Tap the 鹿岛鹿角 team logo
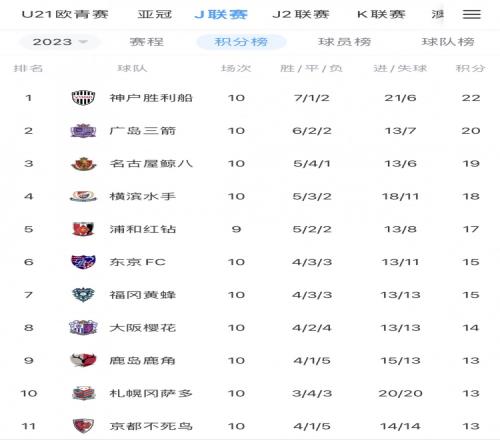Image resolution: width=500 pixels, height=440 pixels. pos(84,360)
